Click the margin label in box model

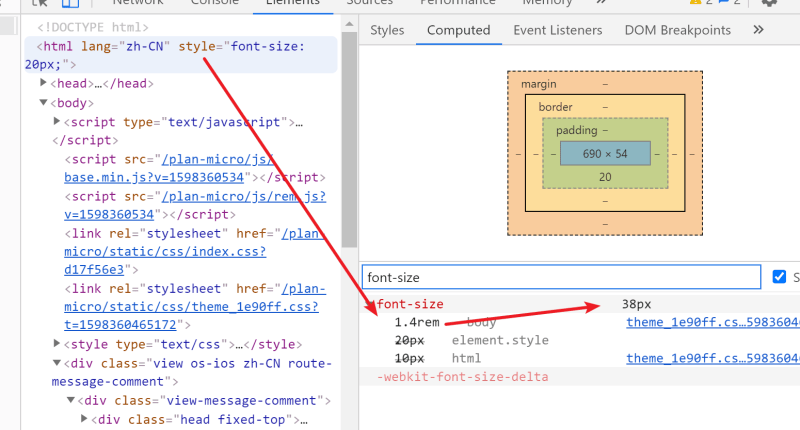coord(538,84)
